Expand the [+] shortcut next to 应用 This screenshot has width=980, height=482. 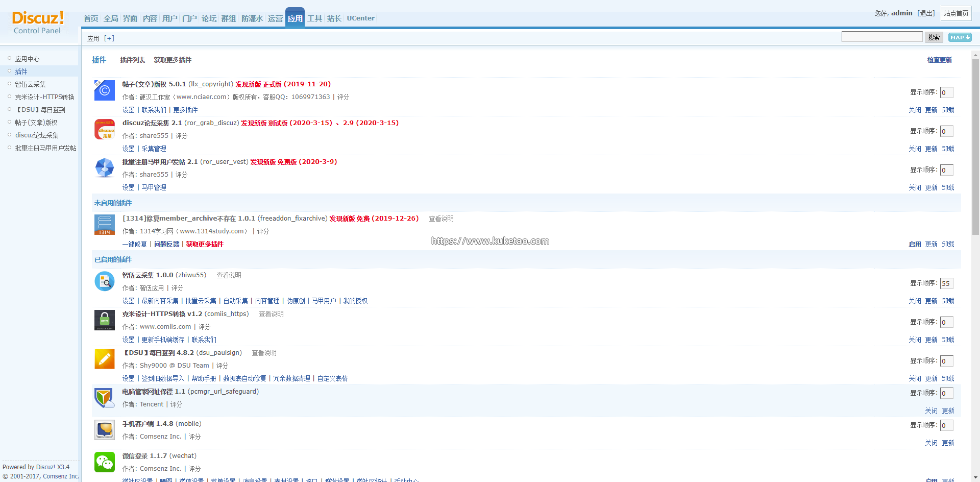(x=109, y=38)
